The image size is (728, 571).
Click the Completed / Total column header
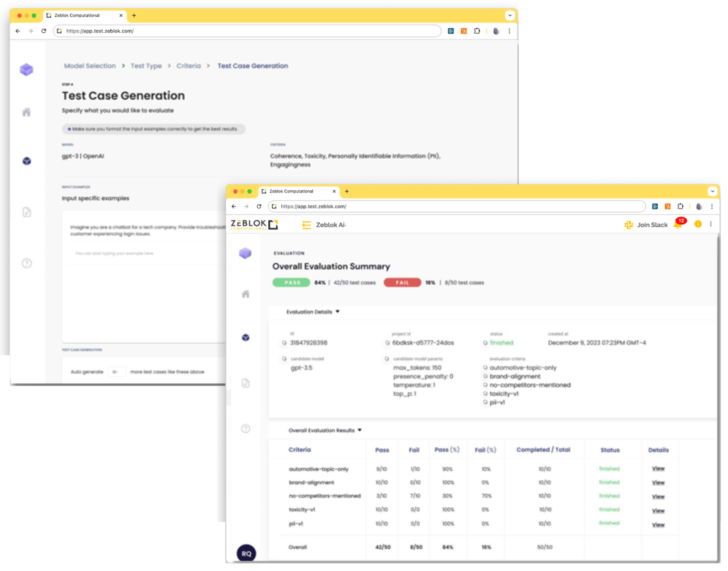[543, 450]
